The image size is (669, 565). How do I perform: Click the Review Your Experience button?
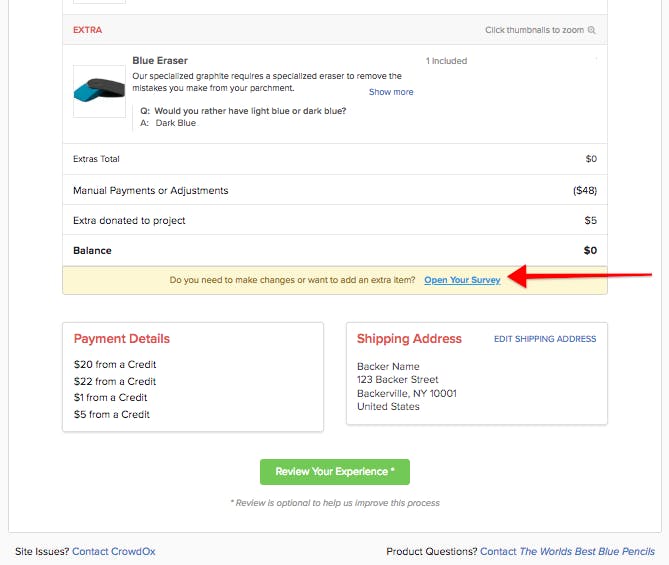(x=335, y=472)
